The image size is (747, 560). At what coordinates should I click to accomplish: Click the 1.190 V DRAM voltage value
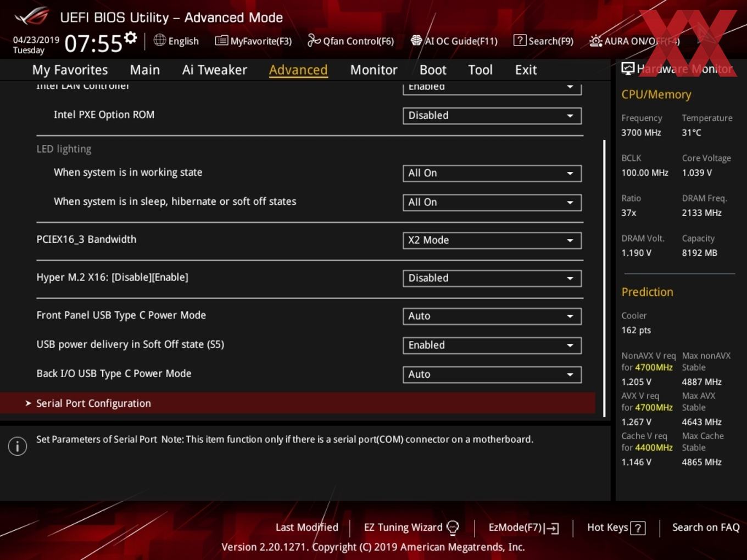[636, 253]
